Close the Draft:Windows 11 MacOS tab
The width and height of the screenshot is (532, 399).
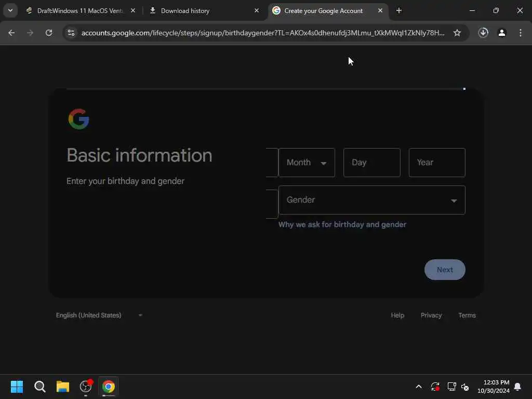click(133, 11)
